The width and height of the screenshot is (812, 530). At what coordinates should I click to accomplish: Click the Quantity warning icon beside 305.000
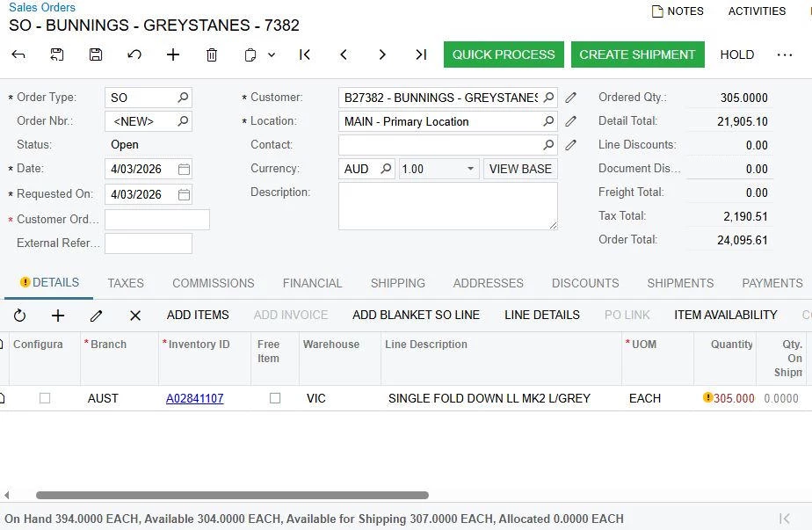click(708, 397)
